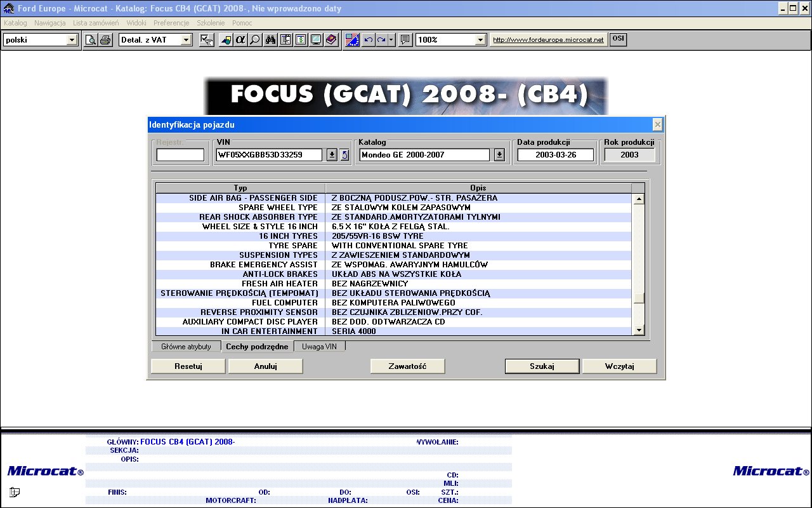The width and height of the screenshot is (812, 508).
Task: Select the FRESH AIR HEATER row
Action: coord(394,284)
